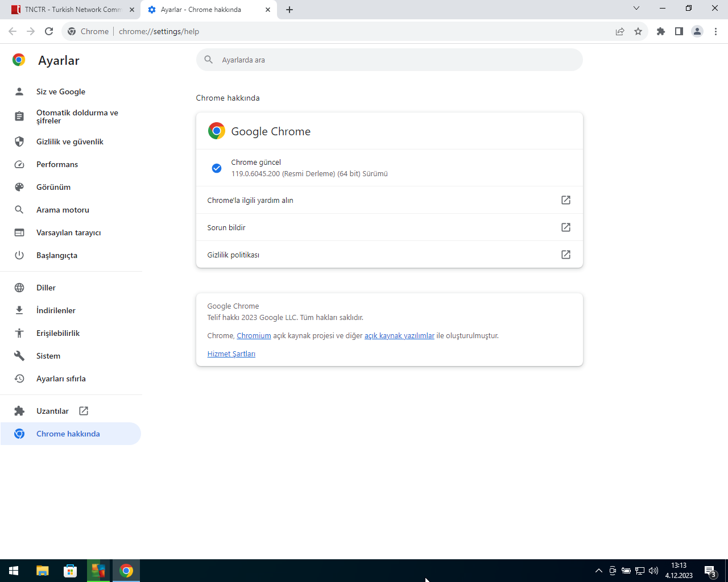Screen dimensions: 728x582
Task: Click the site info icon in address bar
Action: click(x=72, y=31)
